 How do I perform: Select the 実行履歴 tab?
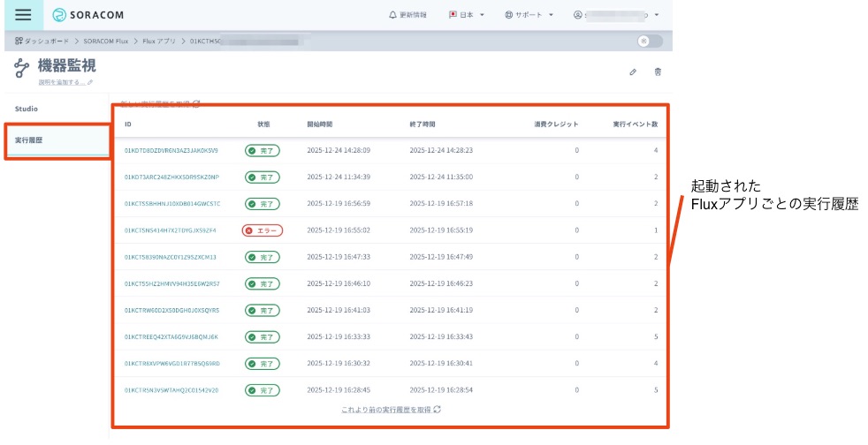coord(29,140)
